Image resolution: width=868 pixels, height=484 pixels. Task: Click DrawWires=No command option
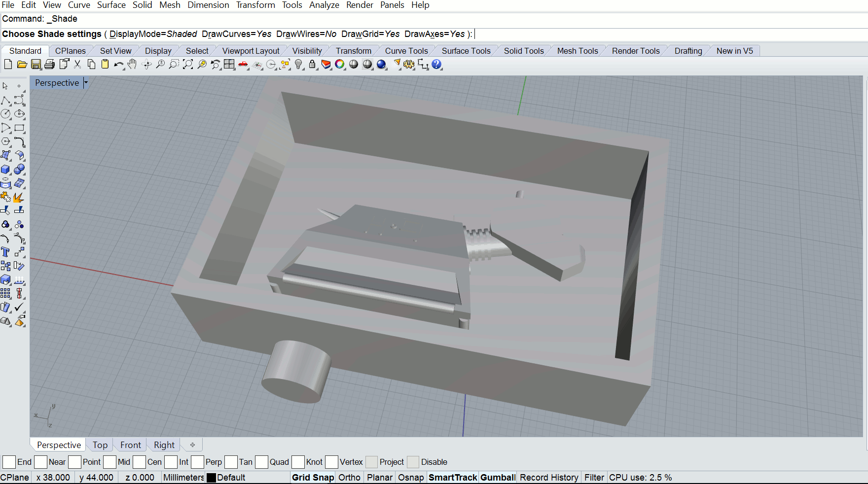tap(306, 34)
